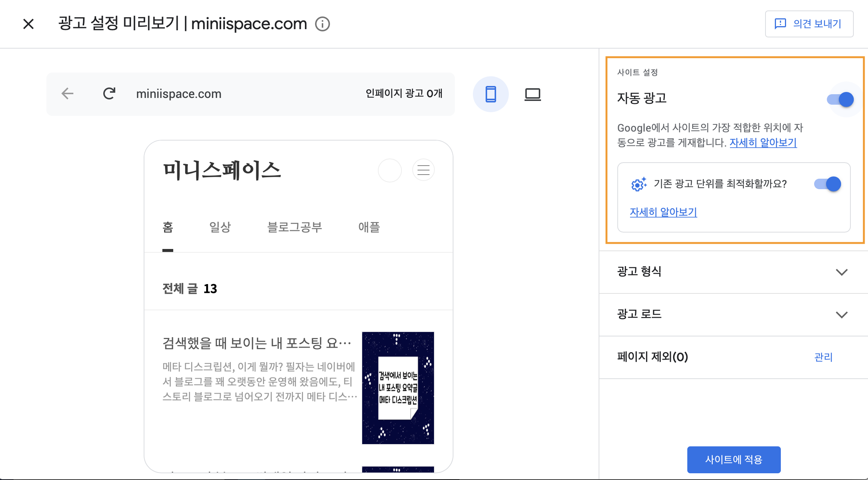Reload the site preview

coord(109,93)
